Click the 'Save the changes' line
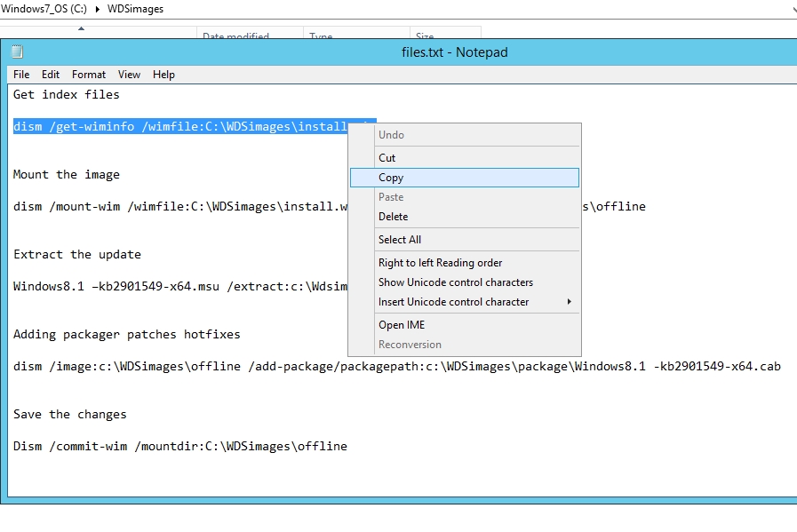Viewport: 797px width, 532px height. click(x=70, y=415)
